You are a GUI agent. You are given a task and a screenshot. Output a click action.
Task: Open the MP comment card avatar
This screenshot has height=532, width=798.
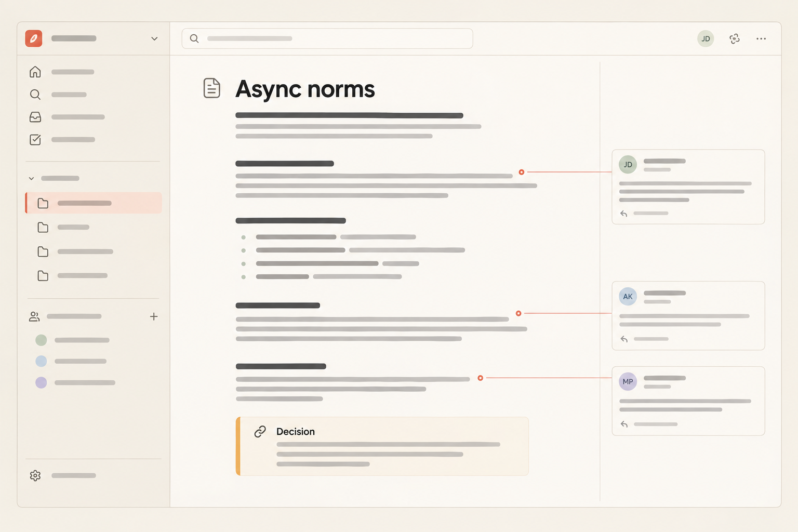click(x=628, y=382)
